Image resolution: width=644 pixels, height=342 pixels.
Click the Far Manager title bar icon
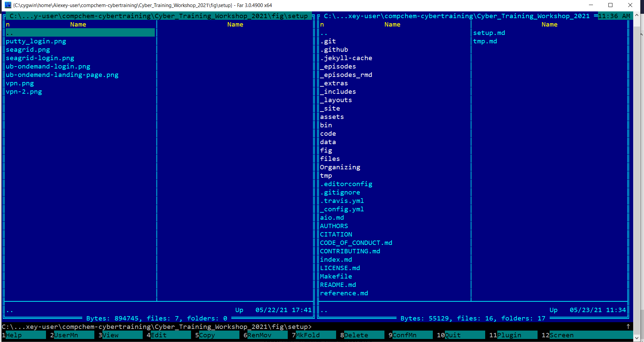[8, 5]
